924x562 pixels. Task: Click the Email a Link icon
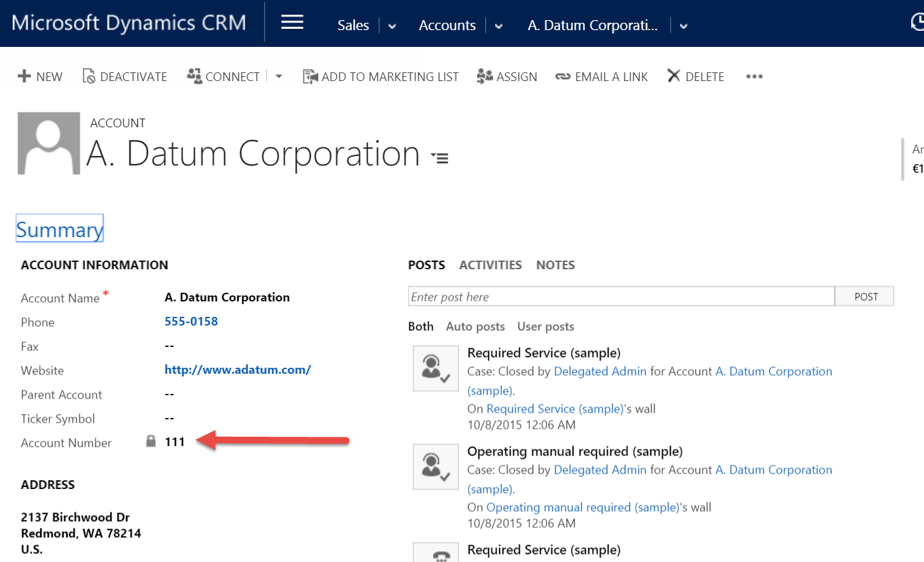point(563,77)
